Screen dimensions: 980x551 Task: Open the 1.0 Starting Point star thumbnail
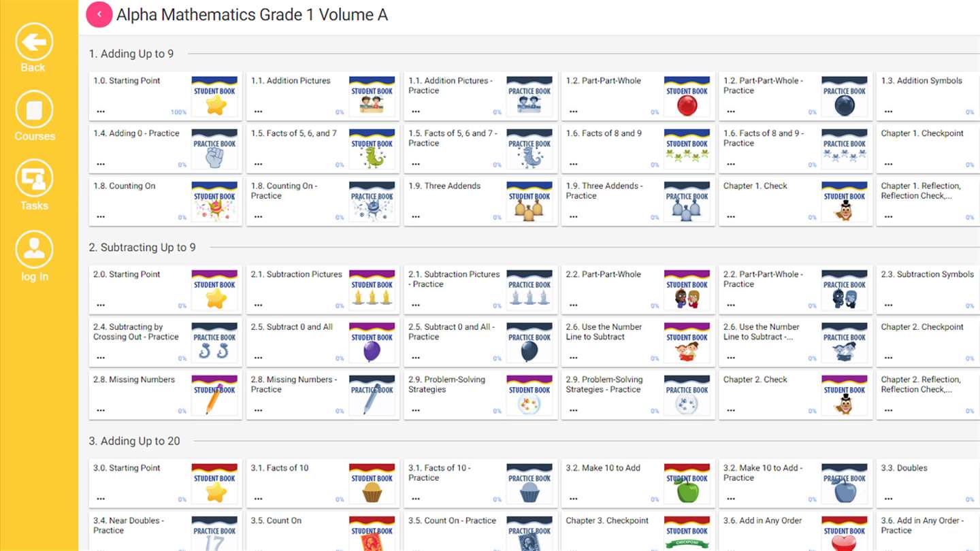[x=214, y=96]
